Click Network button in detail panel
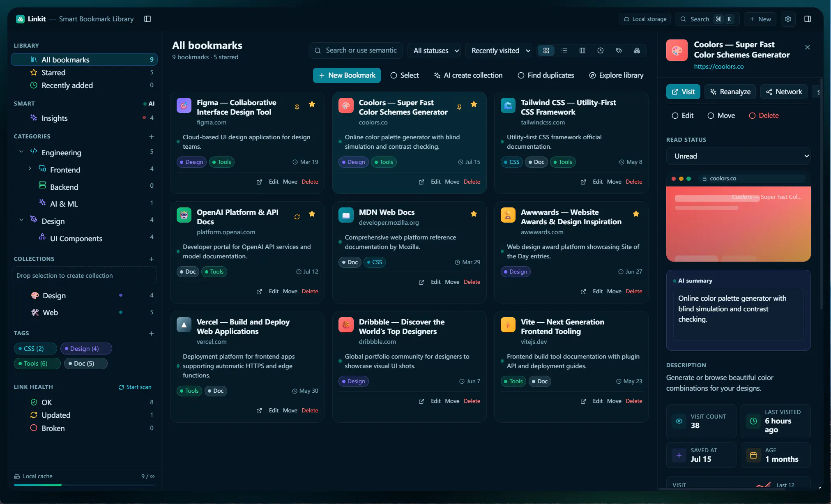Image resolution: width=831 pixels, height=504 pixels. click(784, 92)
